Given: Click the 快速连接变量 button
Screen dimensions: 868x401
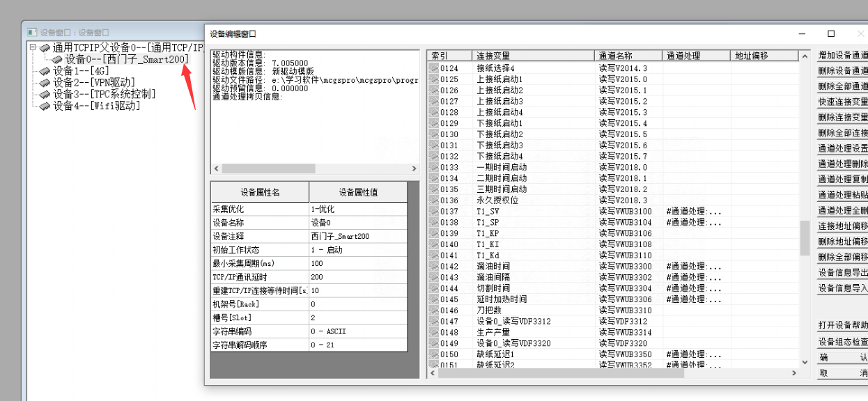Looking at the screenshot, I should pos(842,102).
